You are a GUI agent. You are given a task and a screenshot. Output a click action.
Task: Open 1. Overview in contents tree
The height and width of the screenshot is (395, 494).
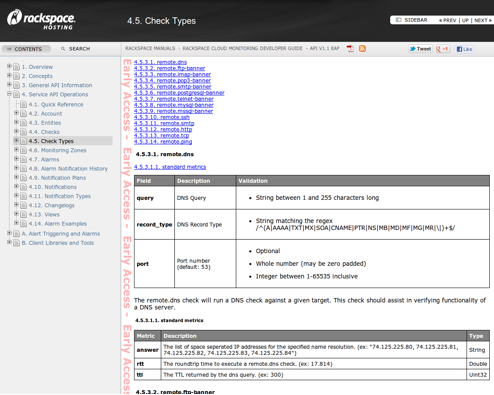(37, 67)
